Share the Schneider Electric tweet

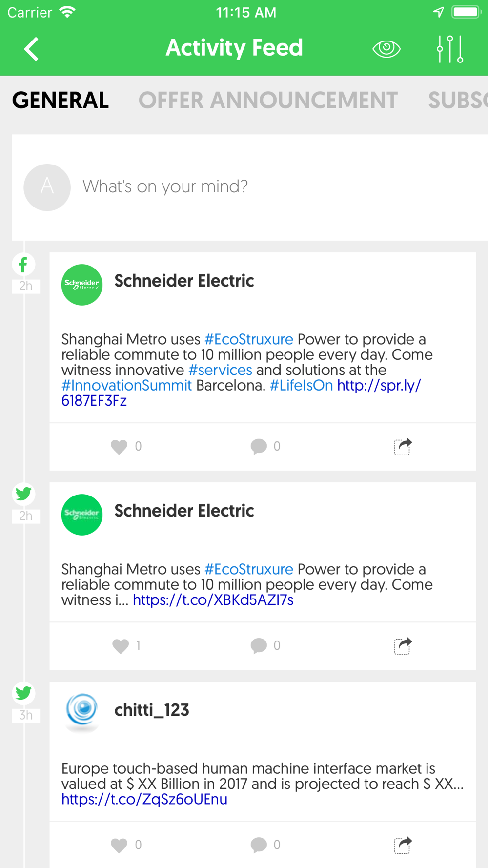403,645
